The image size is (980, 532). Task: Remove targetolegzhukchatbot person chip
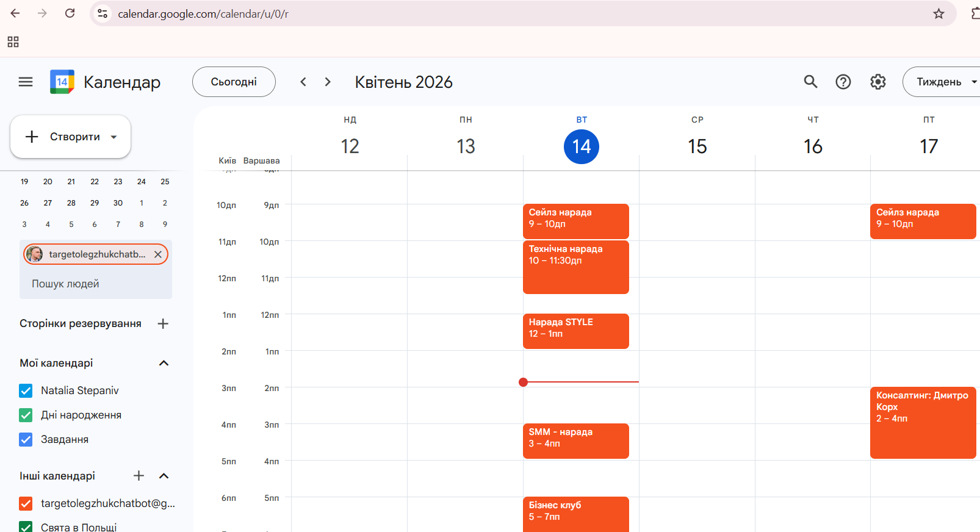point(158,254)
